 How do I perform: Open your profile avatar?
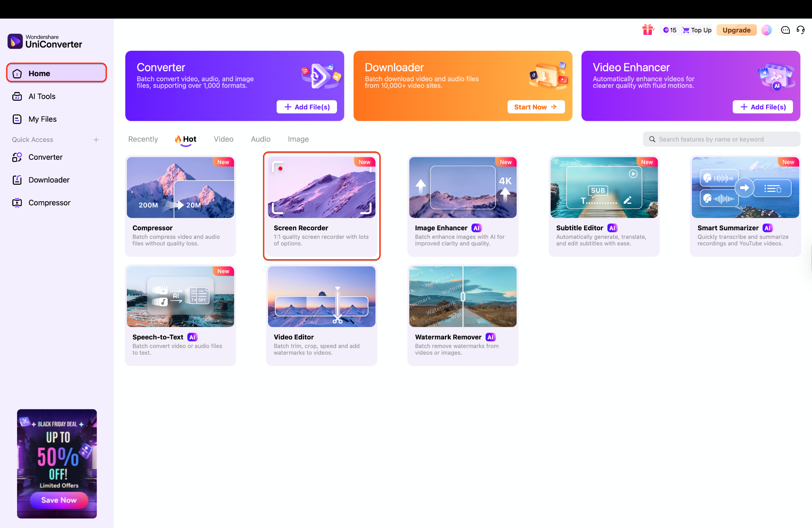[766, 30]
